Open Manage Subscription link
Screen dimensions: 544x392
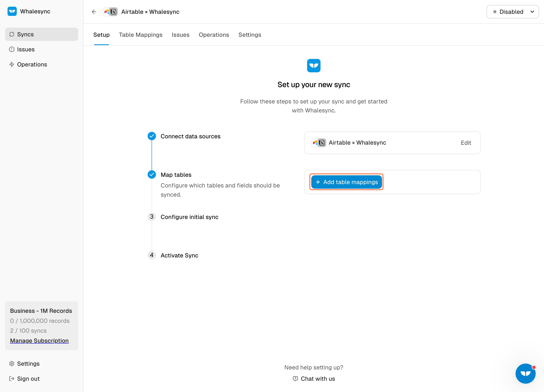tap(39, 340)
